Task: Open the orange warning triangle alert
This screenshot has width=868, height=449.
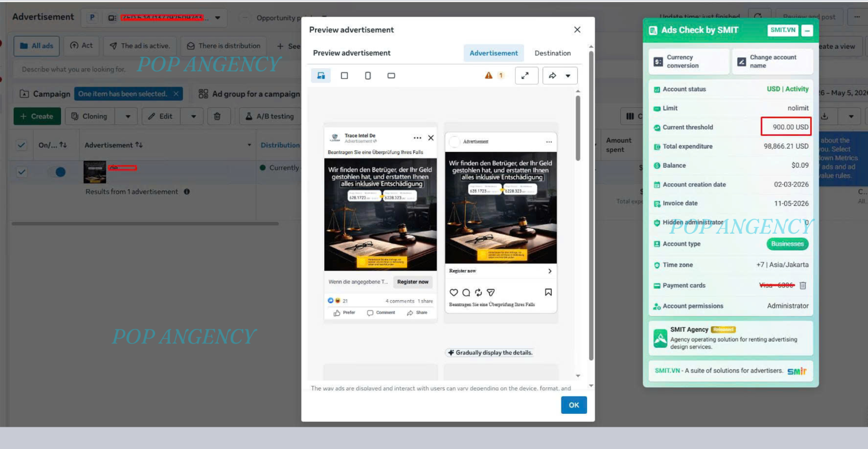Action: pos(489,76)
